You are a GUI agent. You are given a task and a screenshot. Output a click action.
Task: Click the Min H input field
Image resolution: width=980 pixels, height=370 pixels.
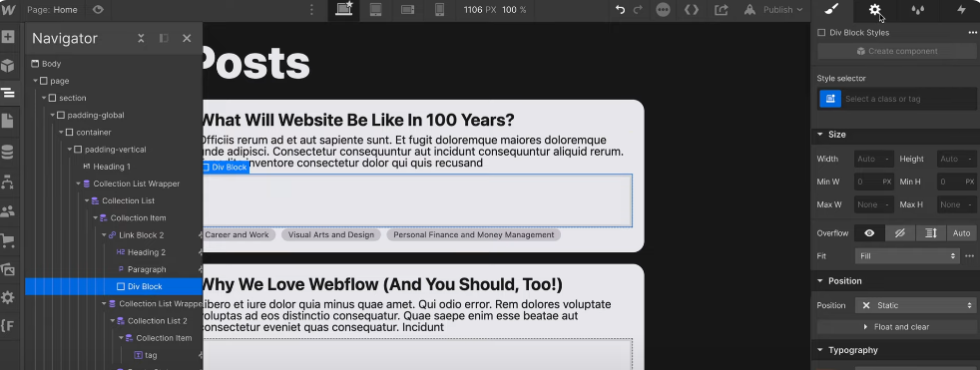click(x=957, y=182)
